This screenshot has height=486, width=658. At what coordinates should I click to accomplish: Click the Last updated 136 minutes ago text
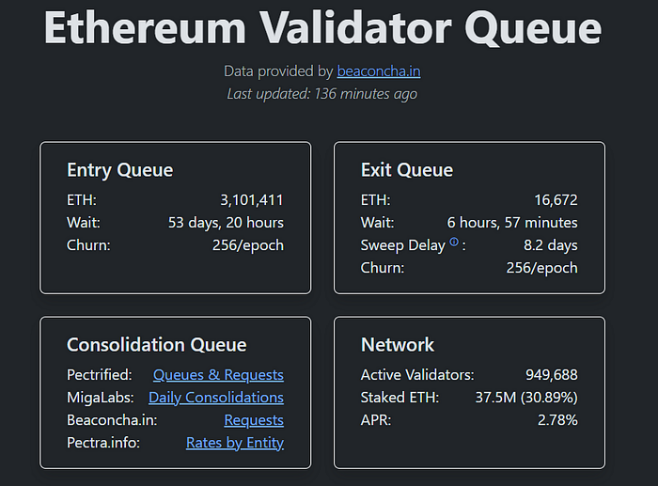pos(322,94)
